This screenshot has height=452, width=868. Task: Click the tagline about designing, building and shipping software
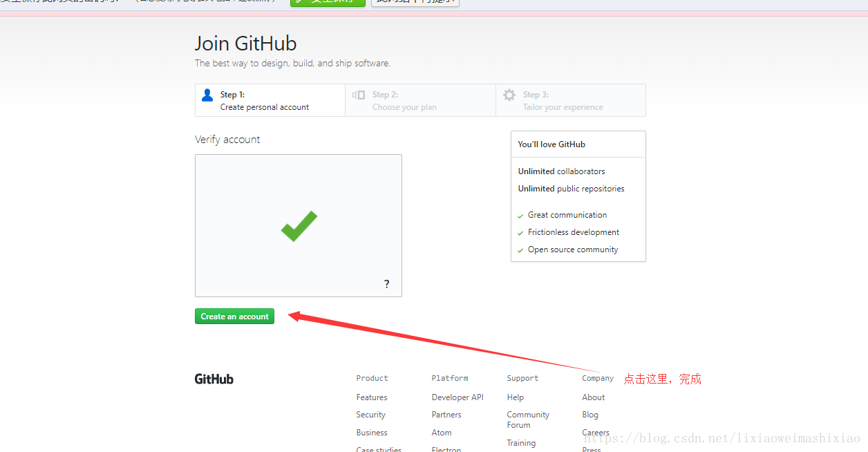point(292,63)
